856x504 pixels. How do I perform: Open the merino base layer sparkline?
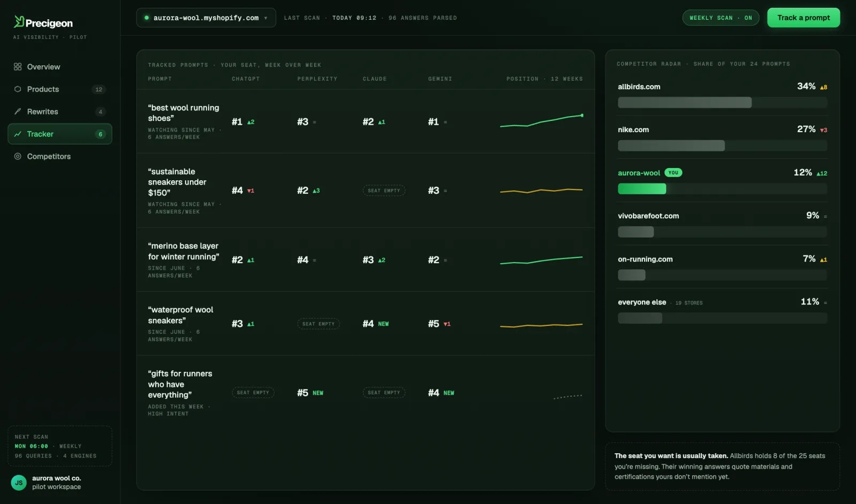point(541,260)
